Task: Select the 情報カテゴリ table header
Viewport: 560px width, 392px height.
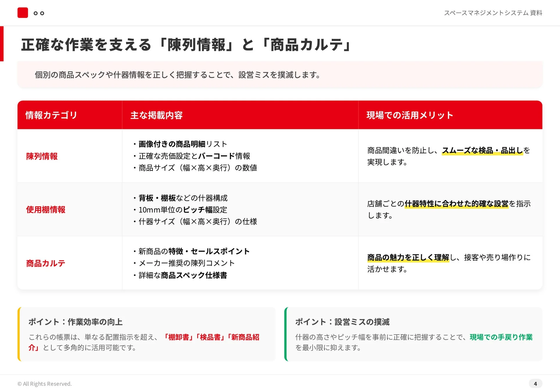Action: pyautogui.click(x=51, y=115)
